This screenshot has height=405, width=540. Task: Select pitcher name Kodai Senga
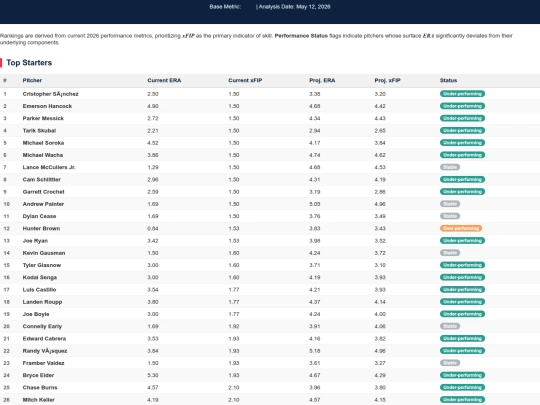pyautogui.click(x=40, y=277)
